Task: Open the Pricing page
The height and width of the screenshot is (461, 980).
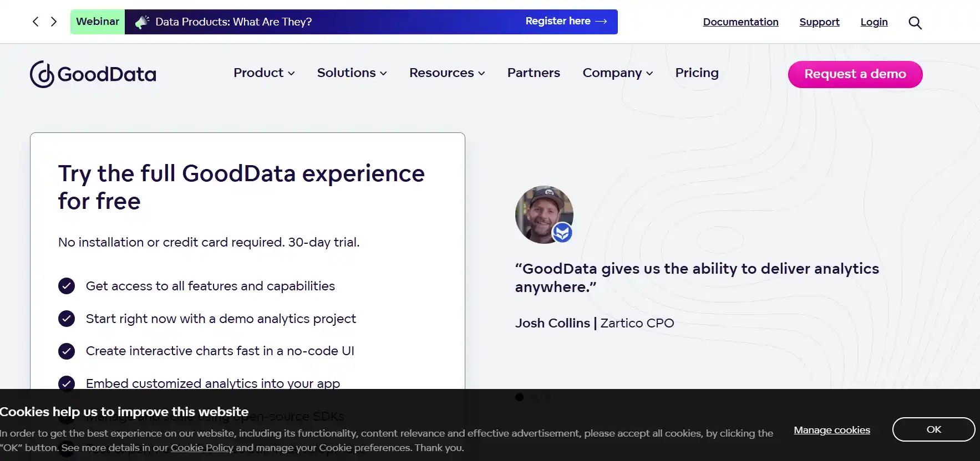Action: click(x=697, y=73)
